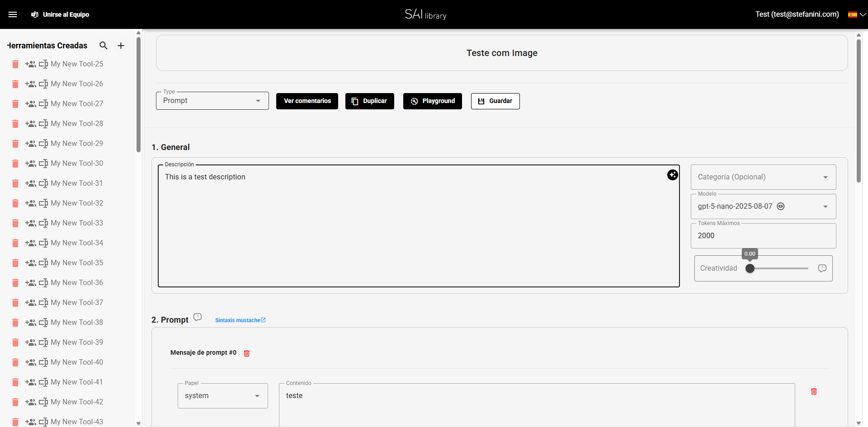Image resolution: width=868 pixels, height=427 pixels.
Task: Add a new tool with plus icon
Action: pos(121,46)
